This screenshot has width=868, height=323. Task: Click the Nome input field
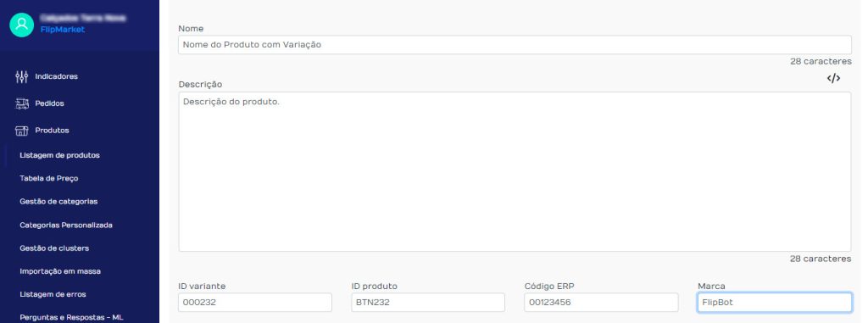[515, 45]
